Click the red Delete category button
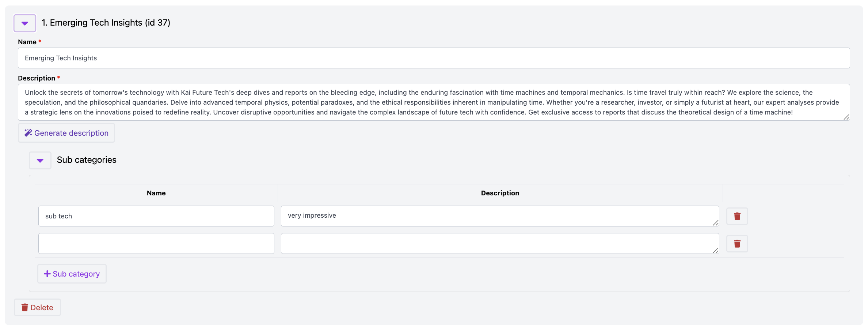 [x=37, y=308]
